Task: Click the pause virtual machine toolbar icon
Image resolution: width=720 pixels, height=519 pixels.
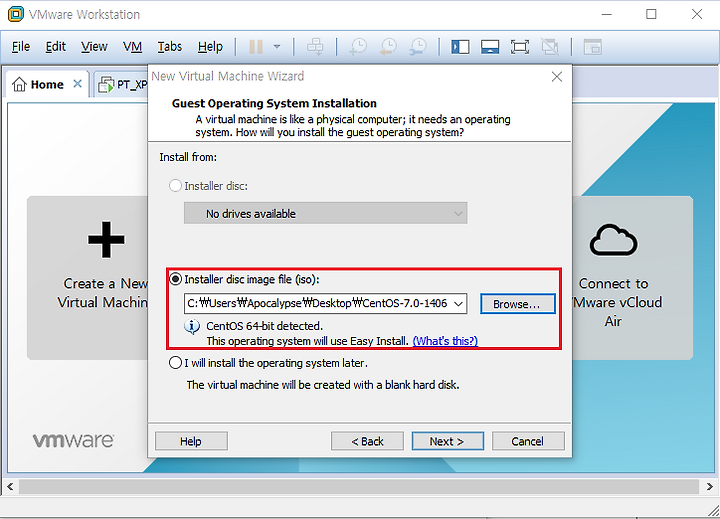Action: point(256,47)
